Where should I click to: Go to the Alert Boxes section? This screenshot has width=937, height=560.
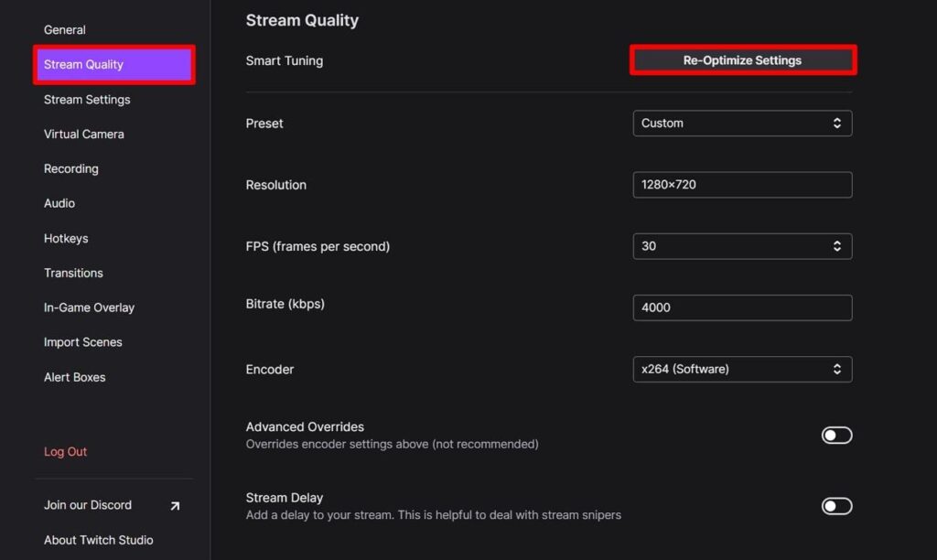tap(74, 377)
